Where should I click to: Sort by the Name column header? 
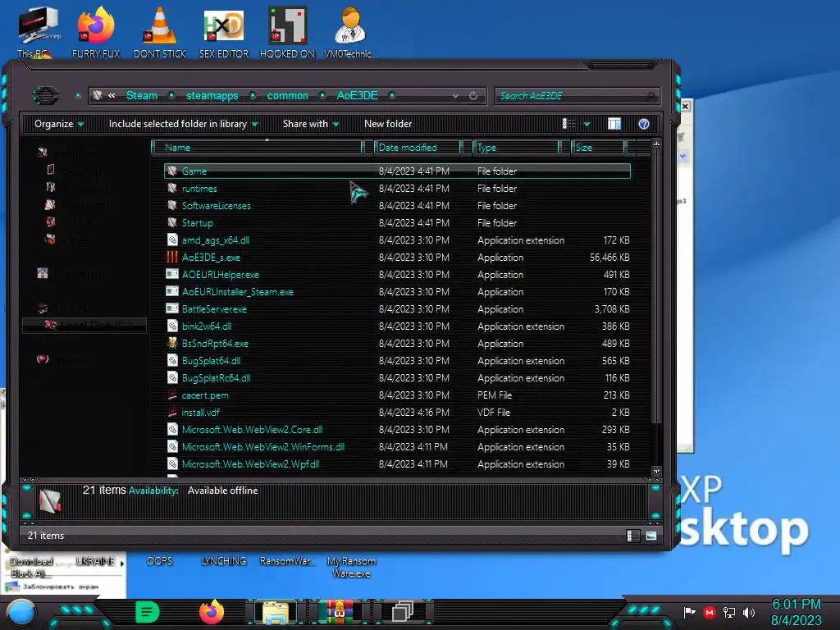(257, 148)
